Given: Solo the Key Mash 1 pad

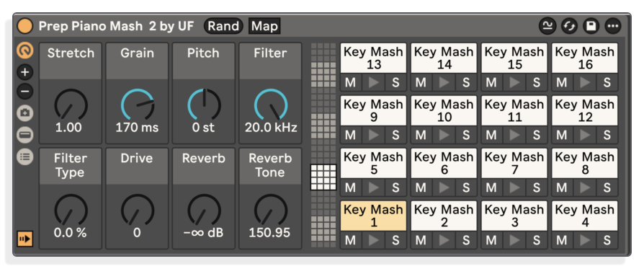Looking at the screenshot, I should [395, 240].
